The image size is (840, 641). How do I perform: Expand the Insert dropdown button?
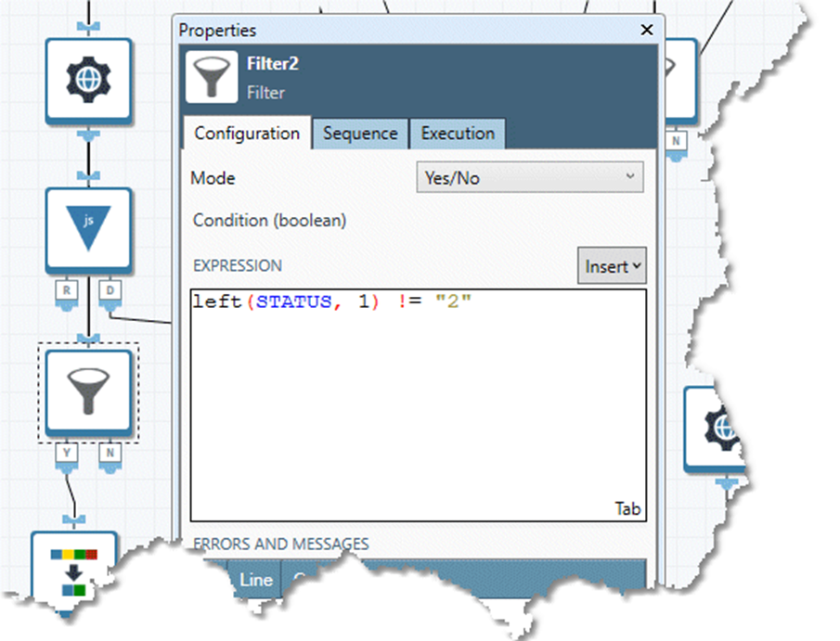tap(612, 266)
